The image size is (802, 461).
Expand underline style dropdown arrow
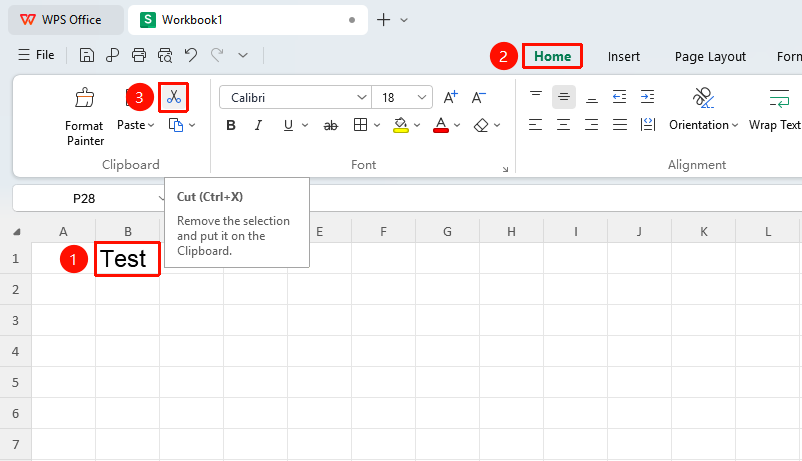point(305,125)
